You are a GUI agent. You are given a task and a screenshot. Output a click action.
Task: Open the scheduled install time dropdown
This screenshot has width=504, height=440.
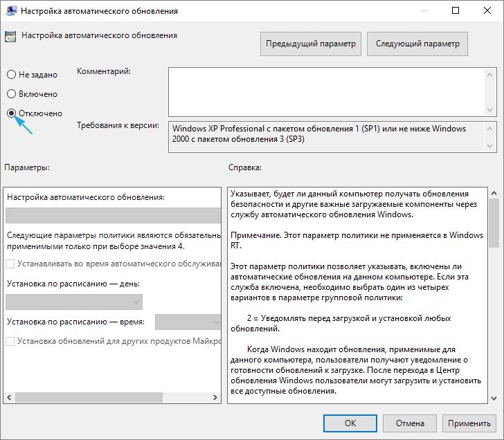click(188, 322)
